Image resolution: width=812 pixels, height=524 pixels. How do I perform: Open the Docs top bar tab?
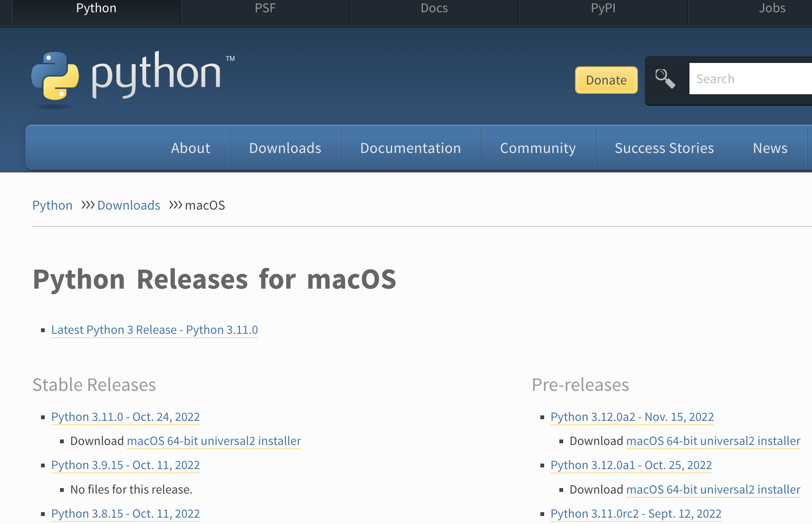pyautogui.click(x=434, y=8)
